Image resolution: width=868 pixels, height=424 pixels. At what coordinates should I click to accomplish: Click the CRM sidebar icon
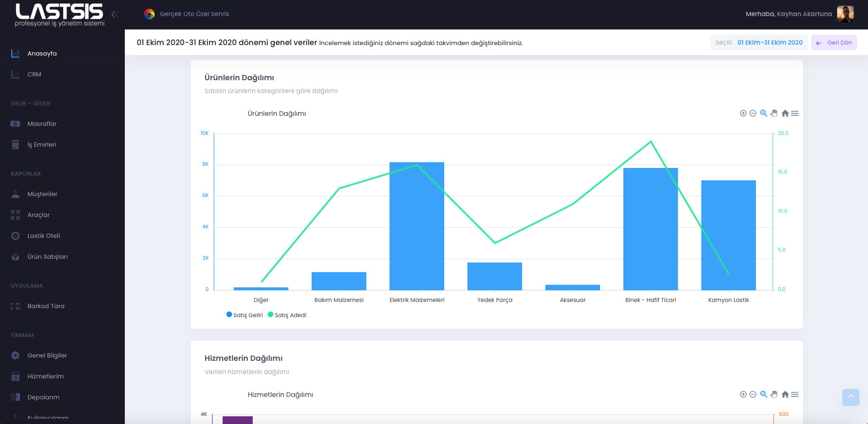15,74
